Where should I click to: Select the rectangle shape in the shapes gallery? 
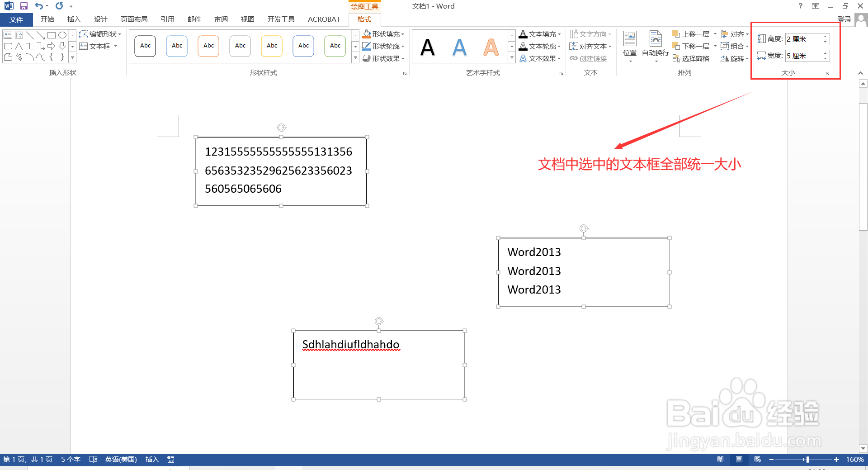tap(52, 35)
